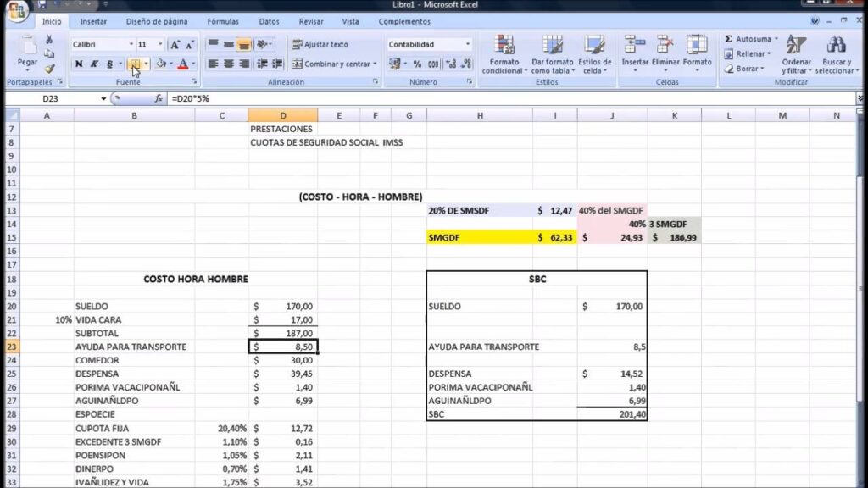Click the Format Painter brush icon
The width and height of the screenshot is (868, 488).
[50, 69]
